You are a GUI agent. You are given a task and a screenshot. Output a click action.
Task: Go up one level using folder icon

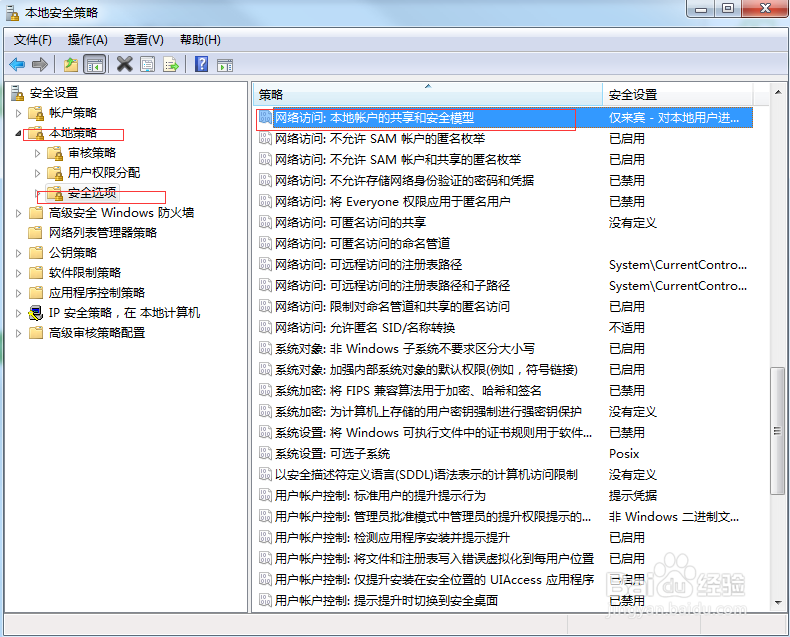coord(71,65)
